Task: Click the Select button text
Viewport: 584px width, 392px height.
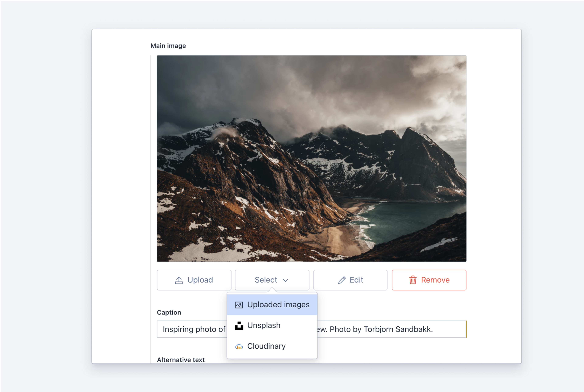Action: pyautogui.click(x=266, y=280)
